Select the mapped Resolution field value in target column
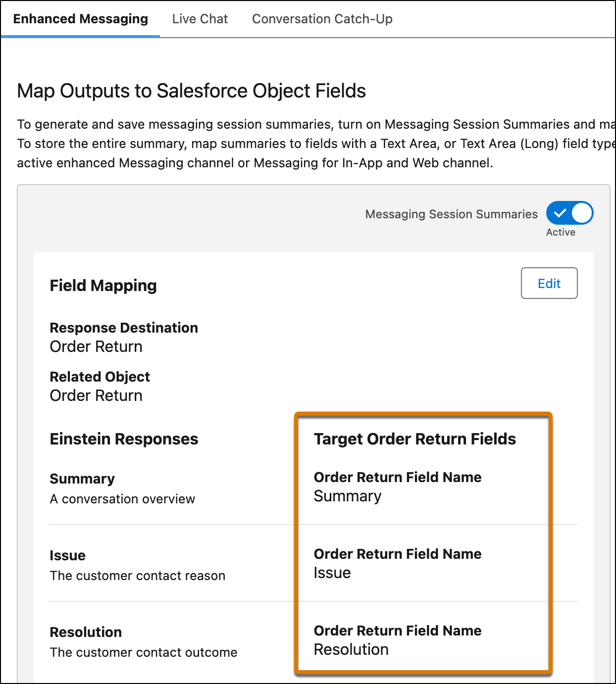 pyautogui.click(x=351, y=649)
